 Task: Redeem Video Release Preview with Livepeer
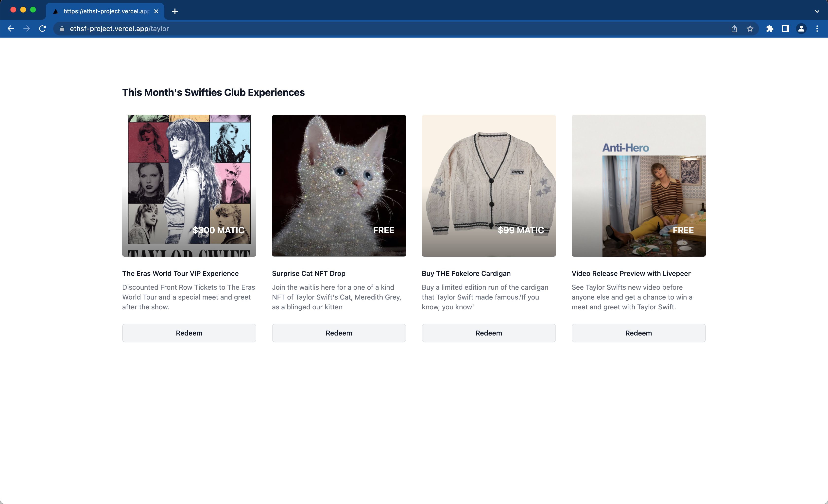coord(638,333)
